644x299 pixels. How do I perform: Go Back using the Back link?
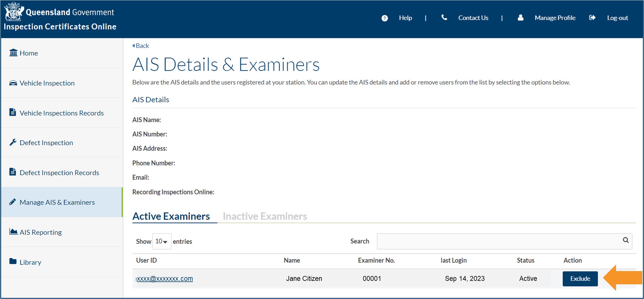pyautogui.click(x=140, y=46)
